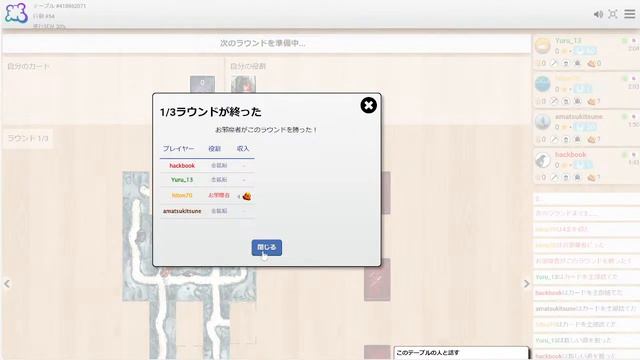The width and height of the screenshot is (640, 360).
Task: Click the 収入 column header
Action: pyautogui.click(x=243, y=149)
